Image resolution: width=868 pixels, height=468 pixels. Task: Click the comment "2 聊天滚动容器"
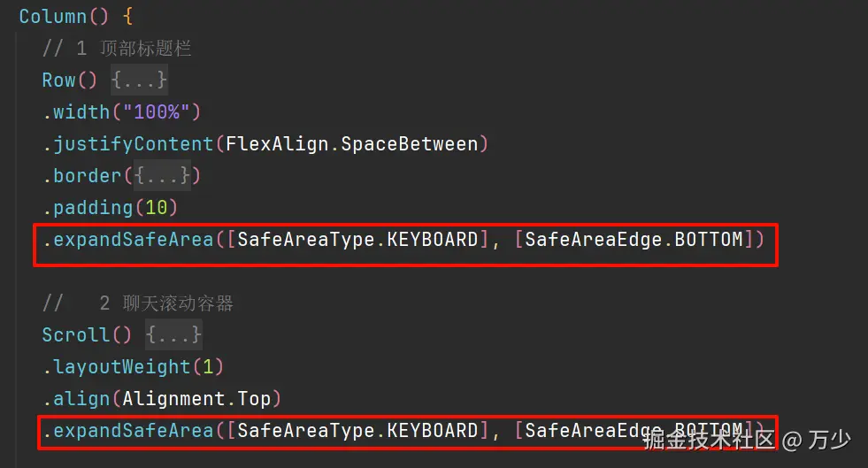[165, 303]
